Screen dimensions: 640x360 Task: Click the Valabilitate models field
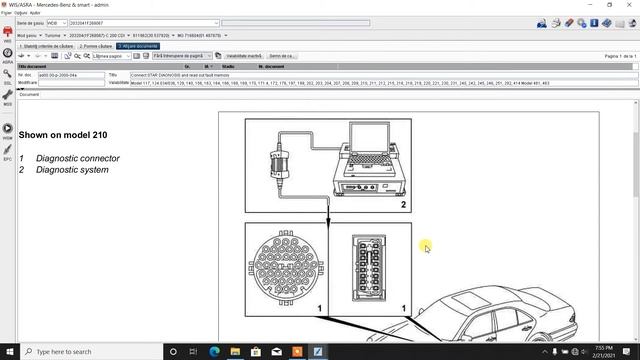pyautogui.click(x=384, y=83)
